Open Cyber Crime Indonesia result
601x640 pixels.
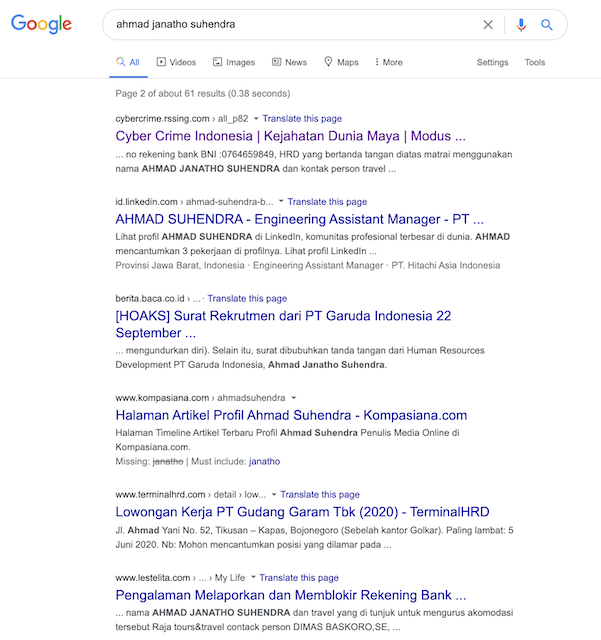(x=291, y=135)
